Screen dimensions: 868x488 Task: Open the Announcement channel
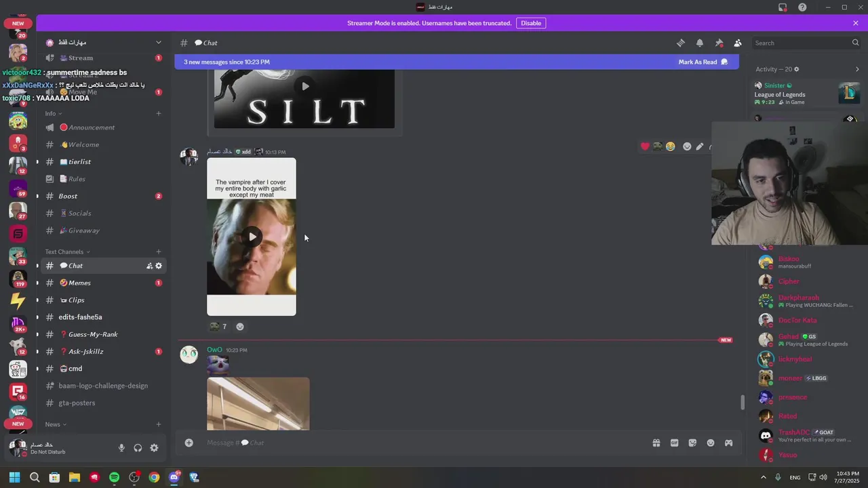pyautogui.click(x=103, y=127)
